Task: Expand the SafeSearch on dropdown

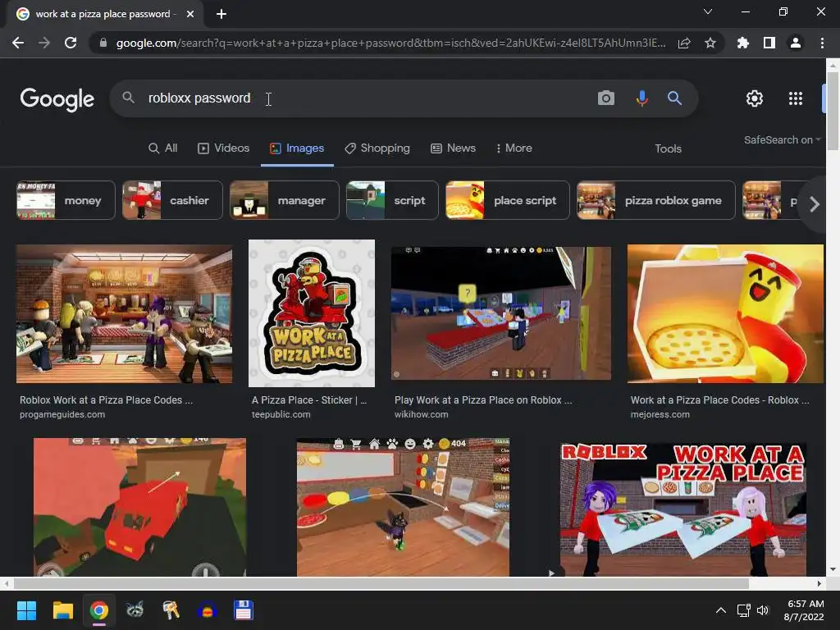Action: click(782, 139)
